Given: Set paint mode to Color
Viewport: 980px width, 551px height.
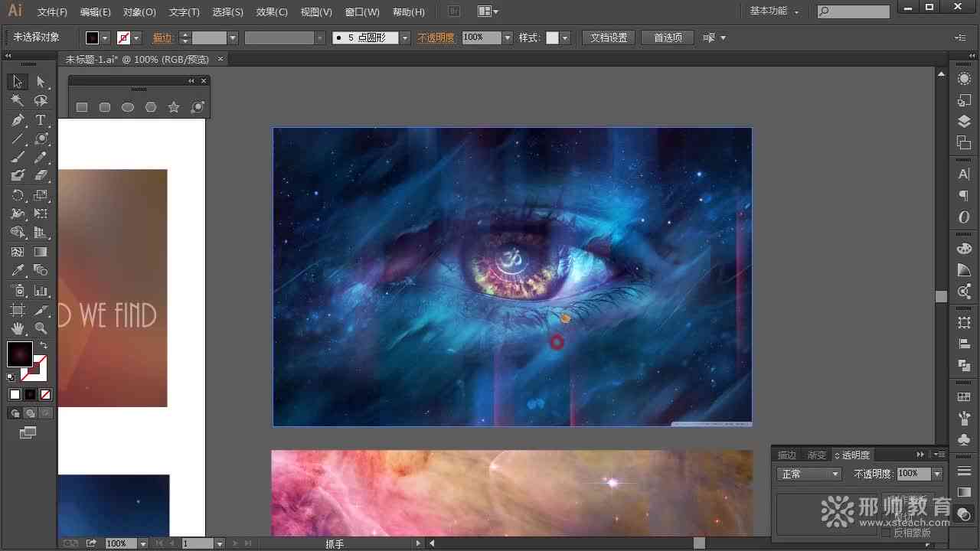Looking at the screenshot, I should (x=15, y=395).
